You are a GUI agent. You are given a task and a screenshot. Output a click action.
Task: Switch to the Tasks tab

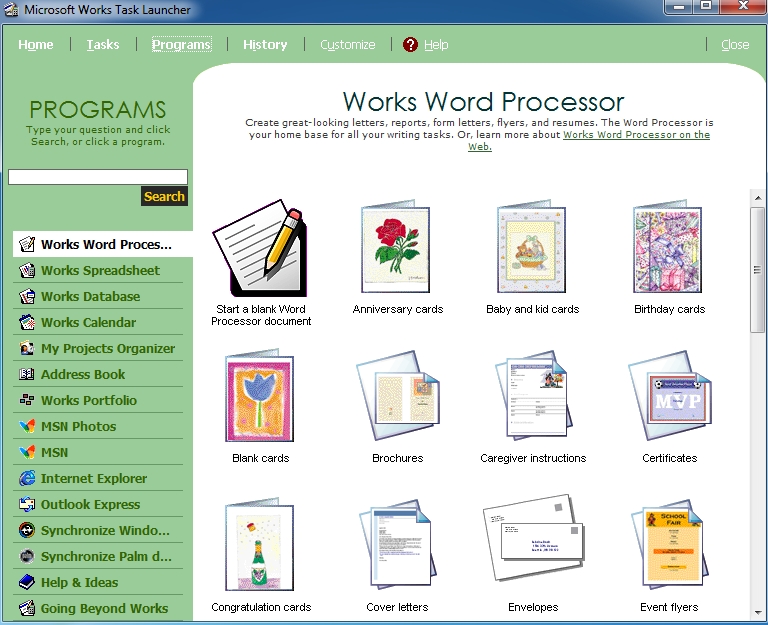point(103,45)
